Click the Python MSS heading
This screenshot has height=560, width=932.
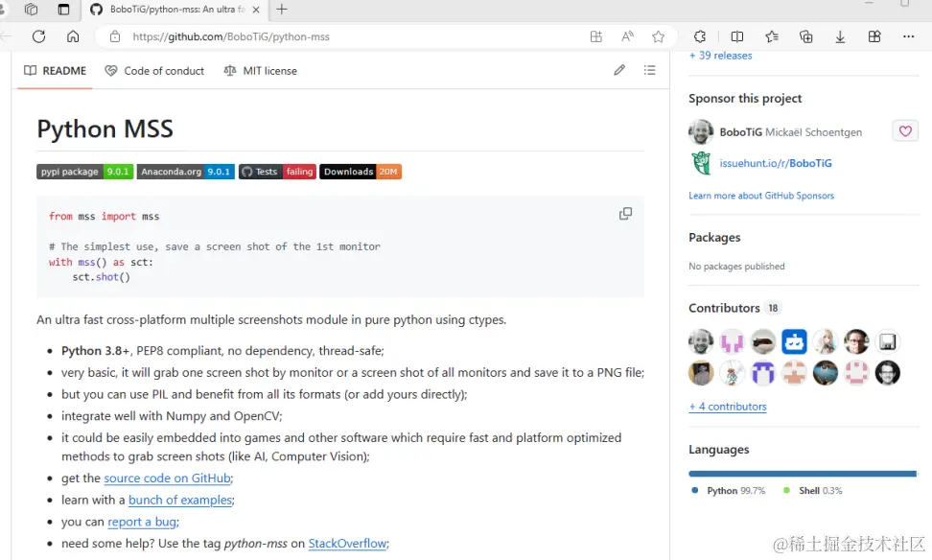105,129
